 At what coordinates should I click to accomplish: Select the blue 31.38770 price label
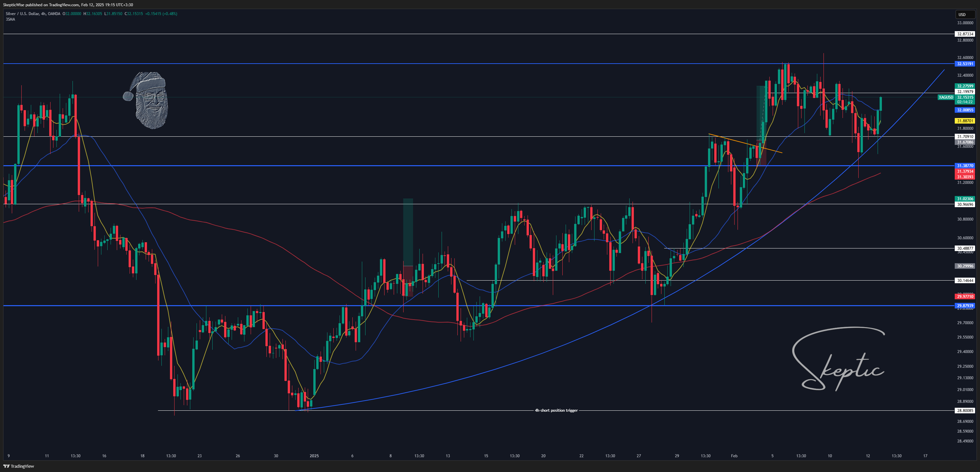click(965, 166)
